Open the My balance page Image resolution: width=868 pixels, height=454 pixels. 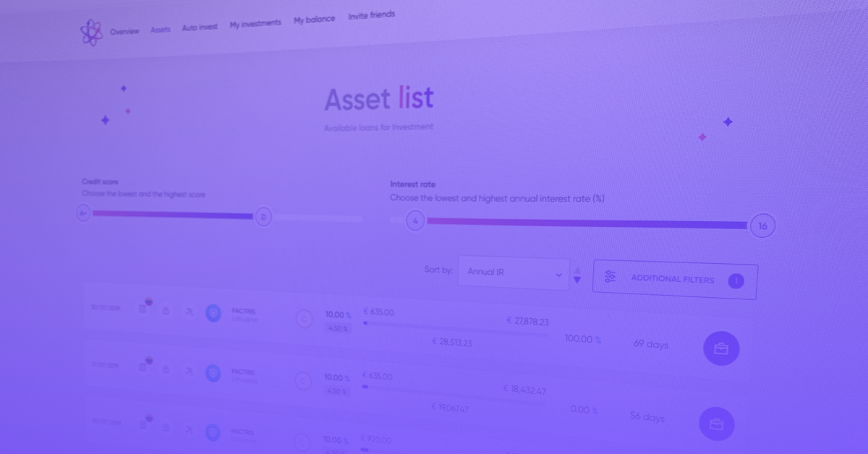pos(314,20)
